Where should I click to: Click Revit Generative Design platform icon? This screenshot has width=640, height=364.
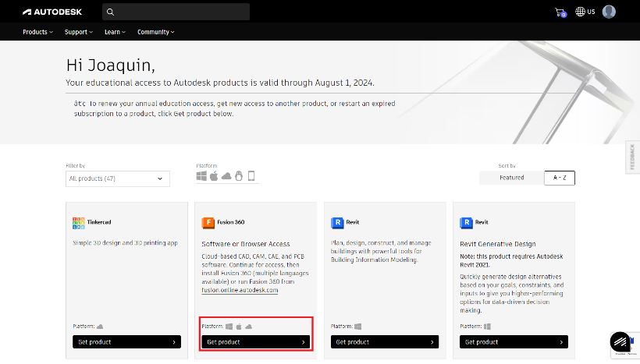click(487, 327)
